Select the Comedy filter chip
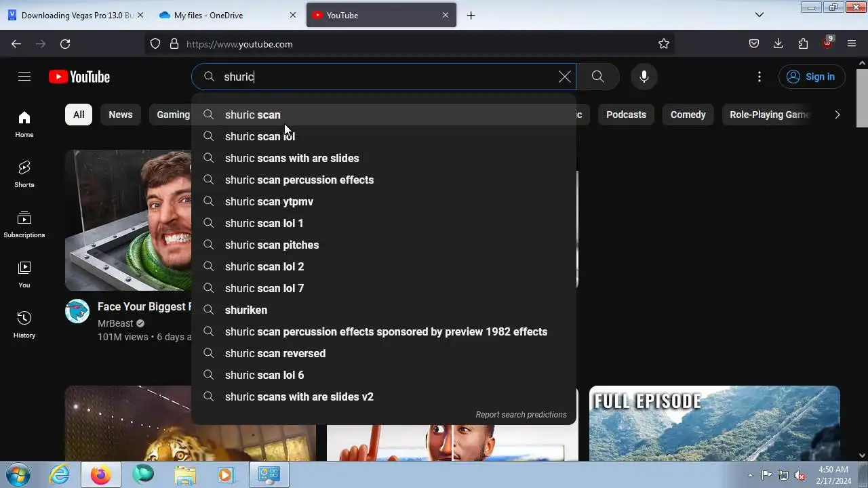This screenshot has width=868, height=488. [x=688, y=115]
